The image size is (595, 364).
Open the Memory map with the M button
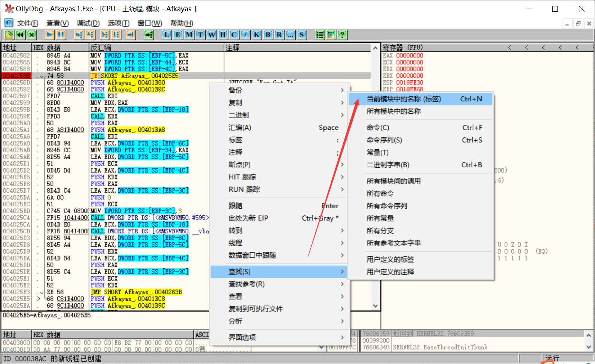pos(189,35)
